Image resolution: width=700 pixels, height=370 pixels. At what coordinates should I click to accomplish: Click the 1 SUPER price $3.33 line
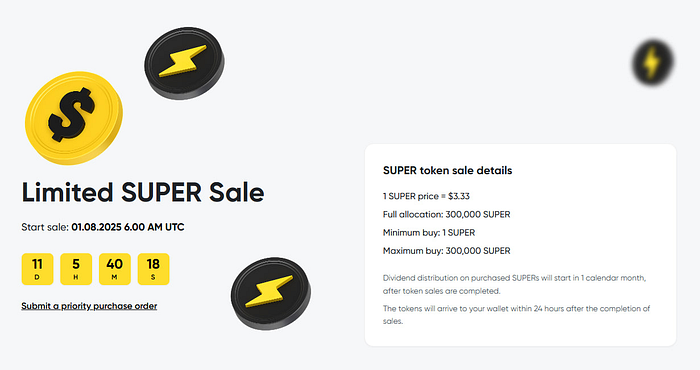click(x=426, y=196)
